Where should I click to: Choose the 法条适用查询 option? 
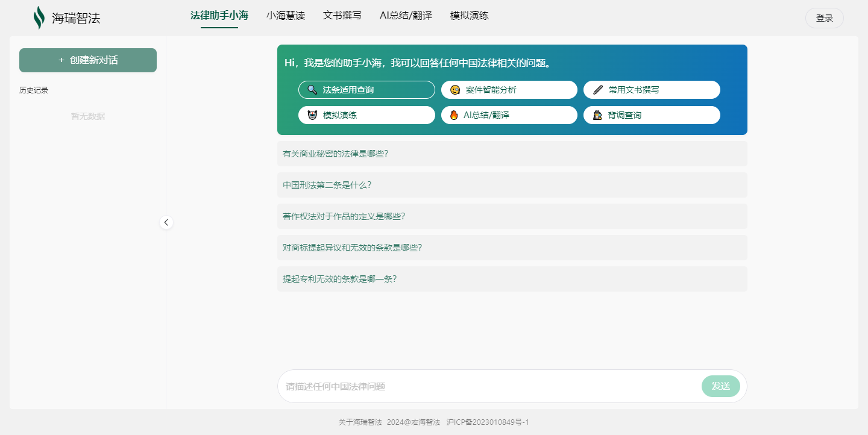point(366,90)
